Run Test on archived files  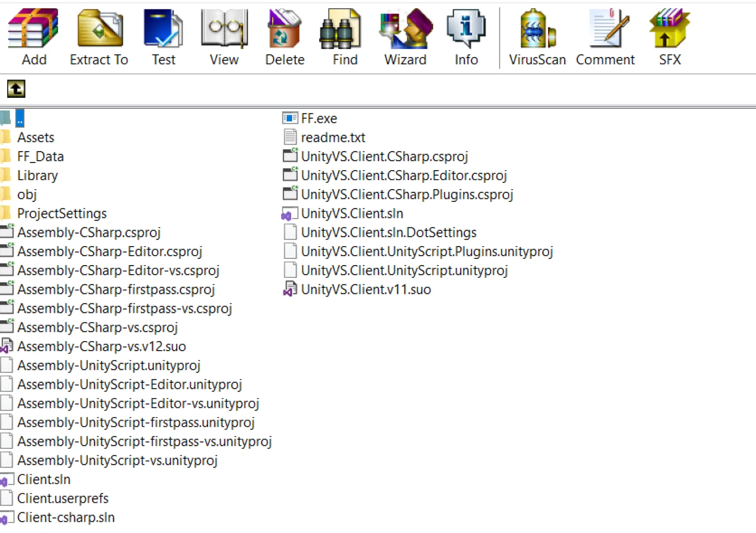point(163,37)
